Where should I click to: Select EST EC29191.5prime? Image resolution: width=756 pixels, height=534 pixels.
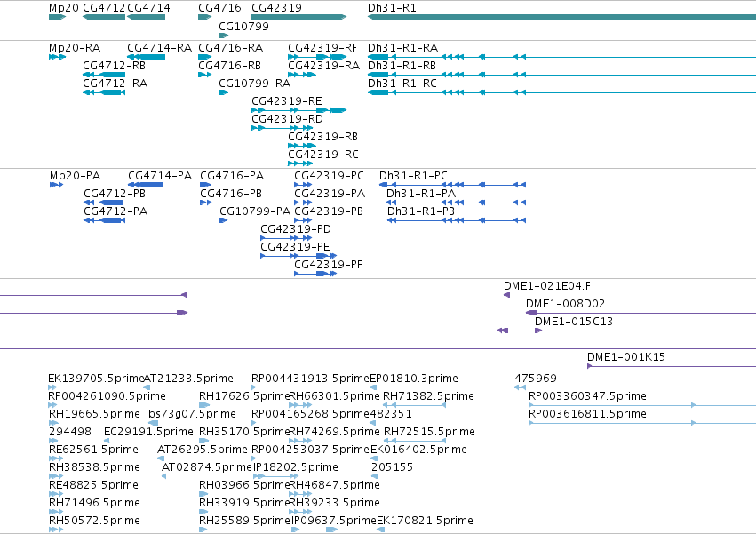[148, 432]
